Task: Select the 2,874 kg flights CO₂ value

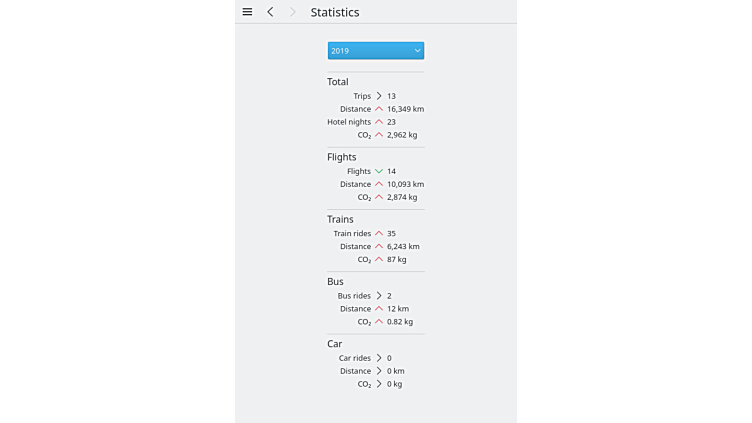Action: point(402,197)
